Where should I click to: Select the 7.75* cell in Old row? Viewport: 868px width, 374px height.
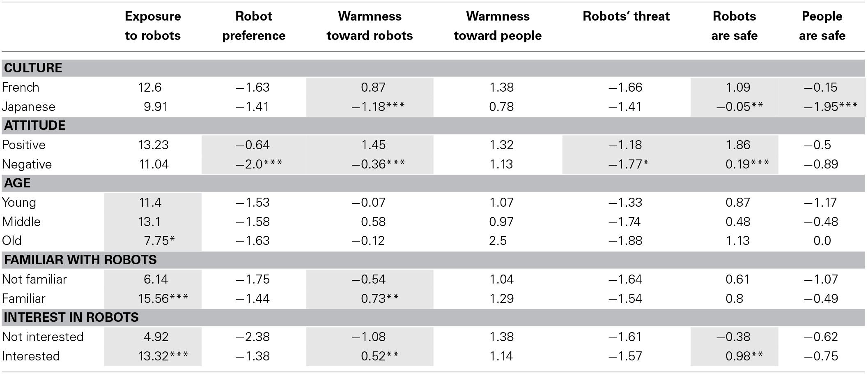tap(159, 241)
